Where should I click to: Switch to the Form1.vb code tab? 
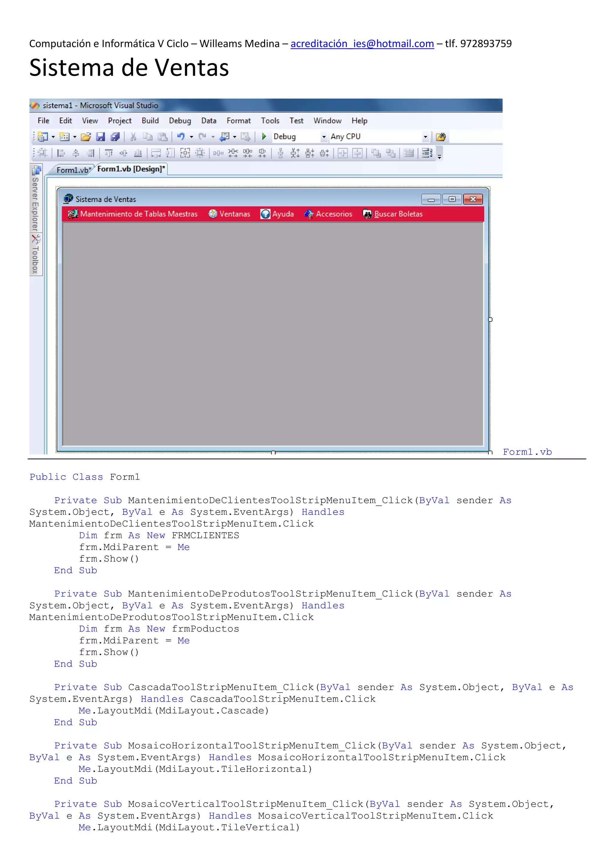pyautogui.click(x=73, y=170)
